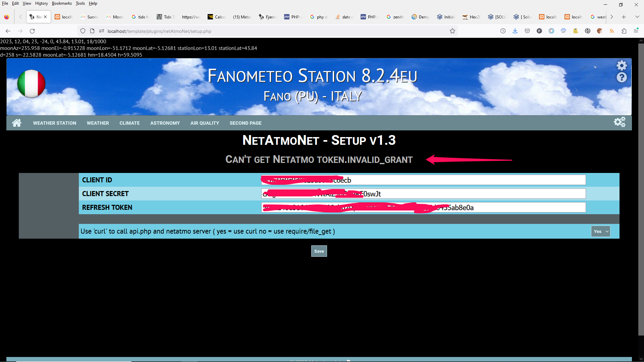This screenshot has height=362, width=644.
Task: Open cookie manager extension
Action: pyautogui.click(x=600, y=31)
